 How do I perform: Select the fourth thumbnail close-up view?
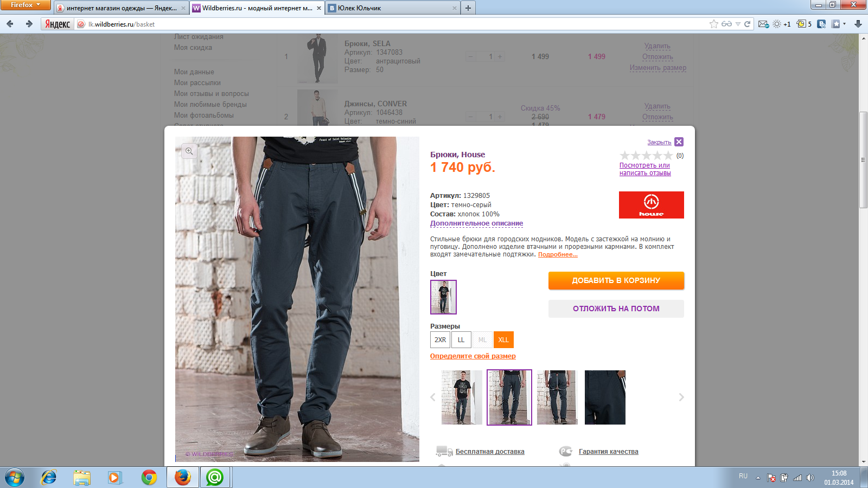point(605,397)
